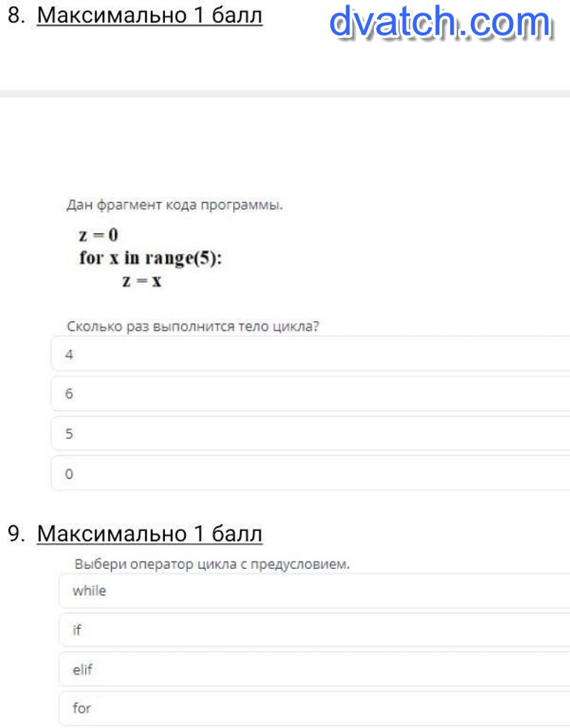
Task: Click the question number 9 label
Action: click(x=16, y=533)
